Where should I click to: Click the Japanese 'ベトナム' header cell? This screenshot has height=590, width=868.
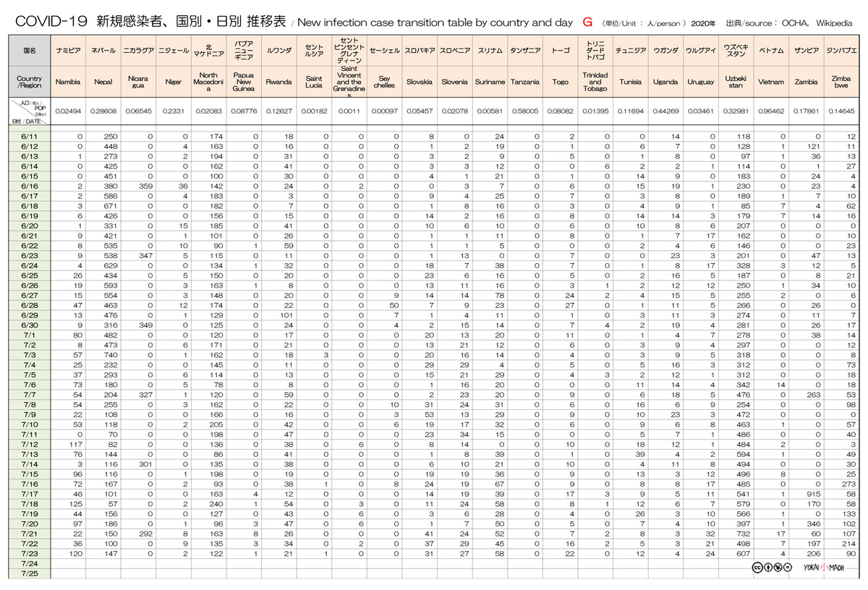point(770,51)
